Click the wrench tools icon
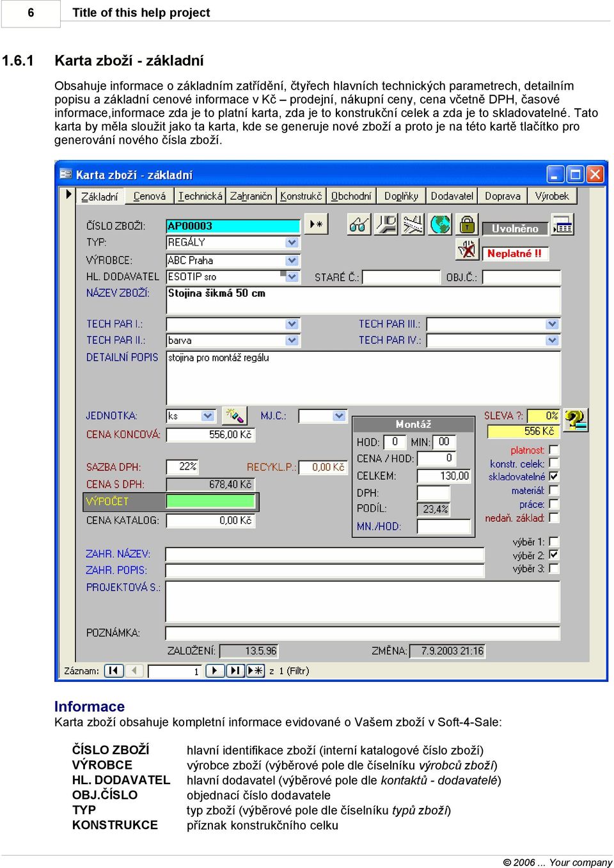 click(386, 225)
